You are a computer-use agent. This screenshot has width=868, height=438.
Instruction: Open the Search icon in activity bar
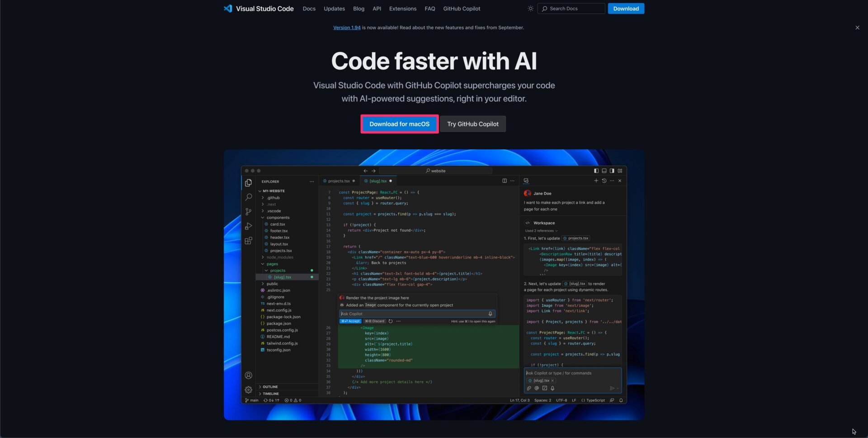pyautogui.click(x=248, y=197)
